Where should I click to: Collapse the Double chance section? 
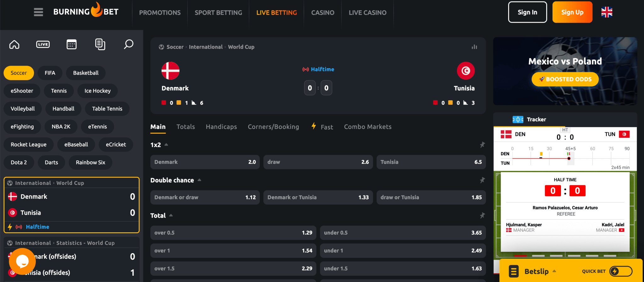pos(199,180)
